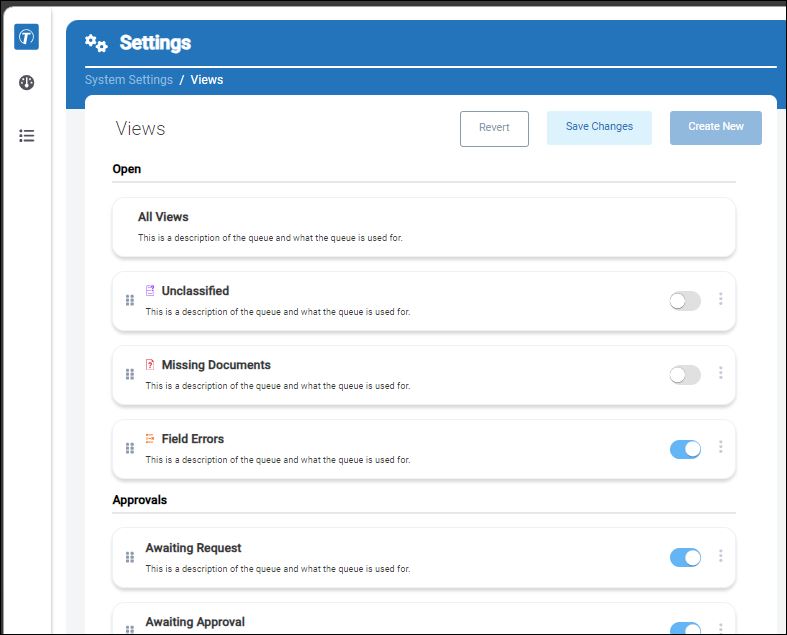
Task: Click the purple Unclassified document icon
Action: point(150,290)
